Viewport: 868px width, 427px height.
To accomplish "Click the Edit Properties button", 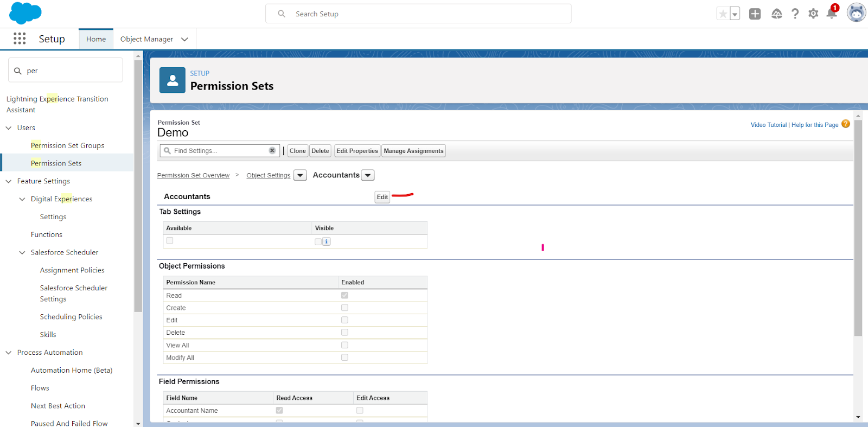I will 357,151.
